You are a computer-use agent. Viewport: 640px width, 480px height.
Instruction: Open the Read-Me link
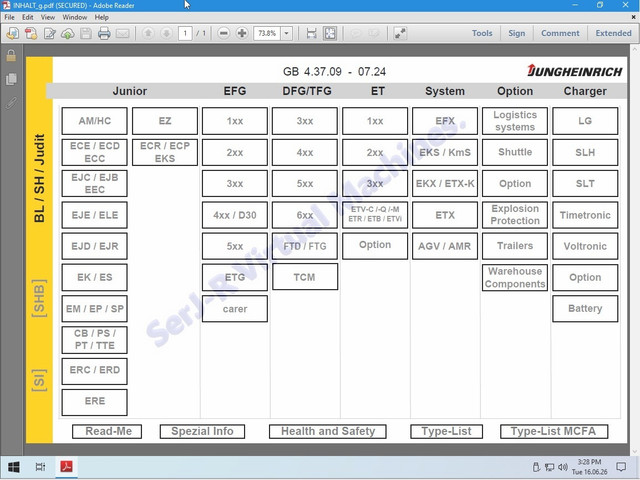[x=107, y=431]
